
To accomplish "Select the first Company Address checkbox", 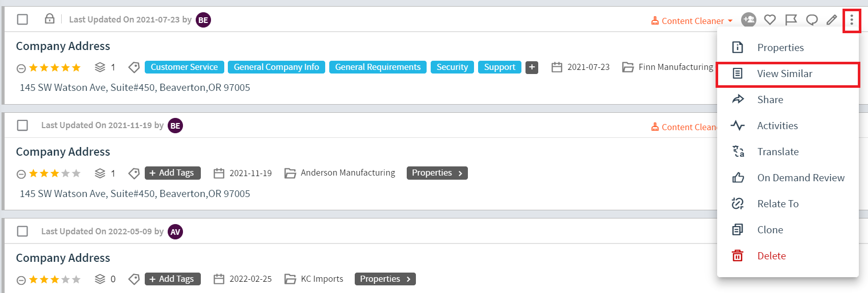I will coord(22,19).
